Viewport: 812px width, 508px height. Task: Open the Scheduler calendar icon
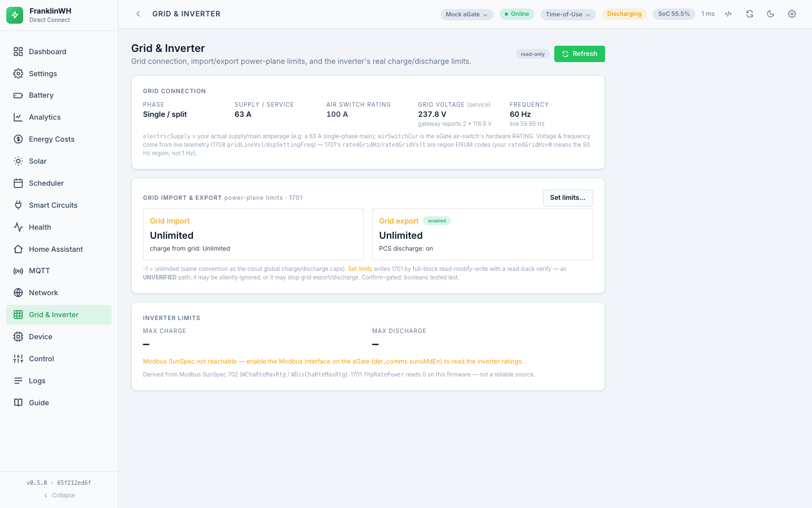click(x=18, y=183)
